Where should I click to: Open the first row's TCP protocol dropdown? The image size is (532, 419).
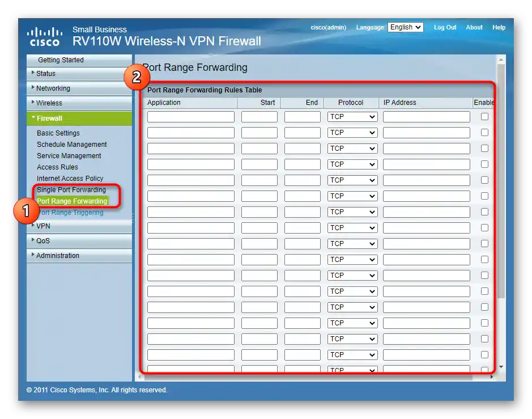click(x=352, y=117)
